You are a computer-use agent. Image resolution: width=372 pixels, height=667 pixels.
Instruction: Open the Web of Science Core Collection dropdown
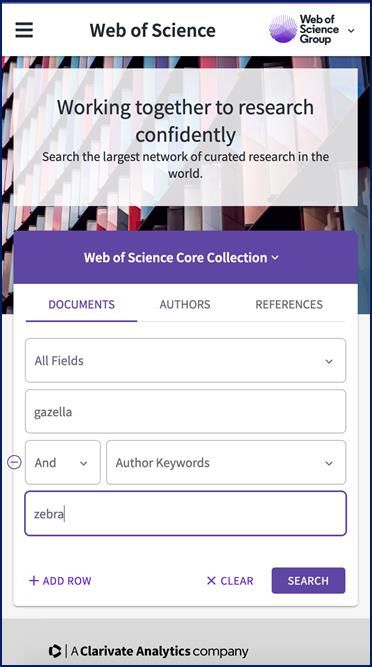pyautogui.click(x=185, y=257)
